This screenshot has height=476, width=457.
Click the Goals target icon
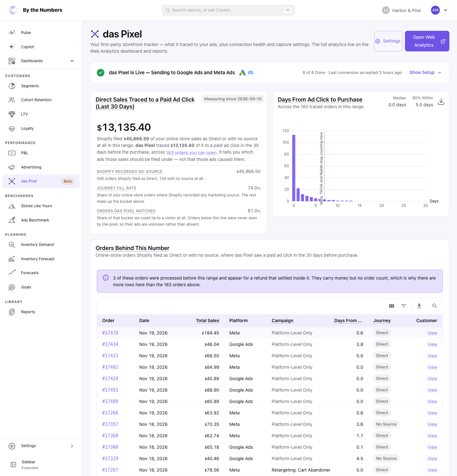[12, 287]
